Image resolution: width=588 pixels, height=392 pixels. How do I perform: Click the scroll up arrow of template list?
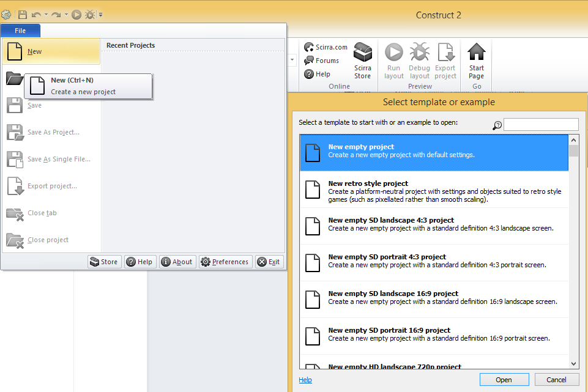pos(573,140)
